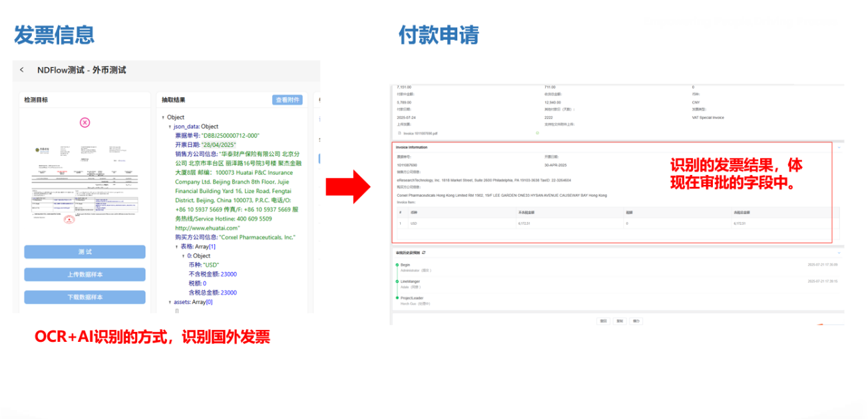Click the 测试 button
Viewport: 868px width, 419px height.
click(85, 251)
